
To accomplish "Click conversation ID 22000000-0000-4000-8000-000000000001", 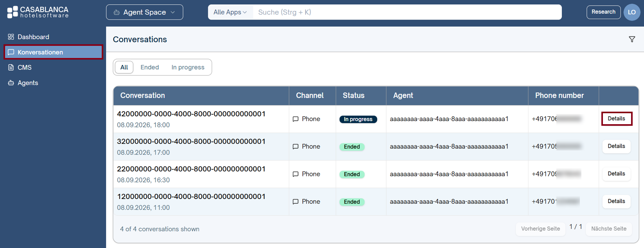I will pos(191,169).
